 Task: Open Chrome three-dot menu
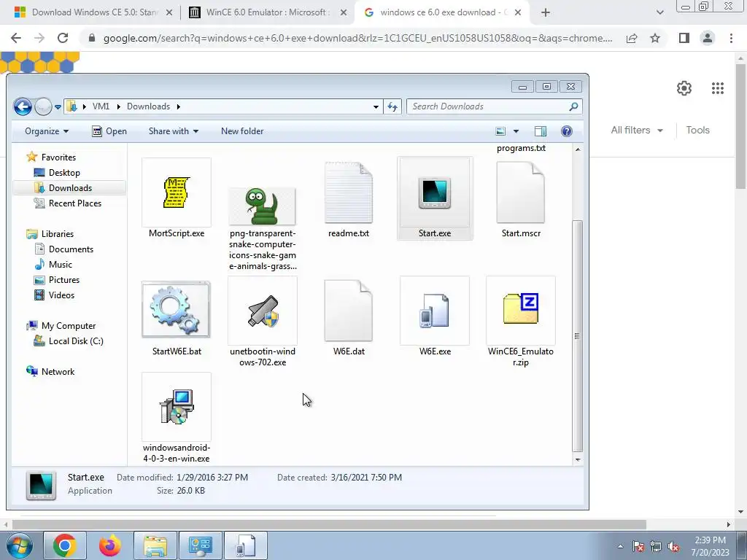click(x=731, y=38)
